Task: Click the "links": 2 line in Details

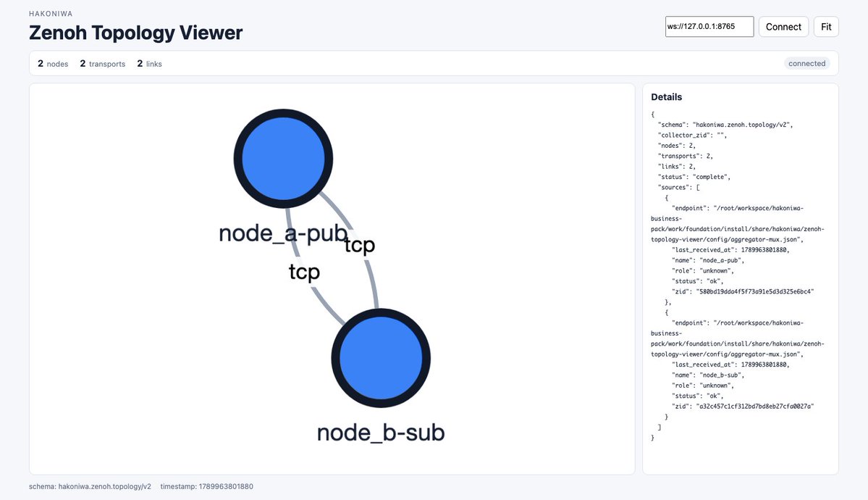Action: (677, 166)
